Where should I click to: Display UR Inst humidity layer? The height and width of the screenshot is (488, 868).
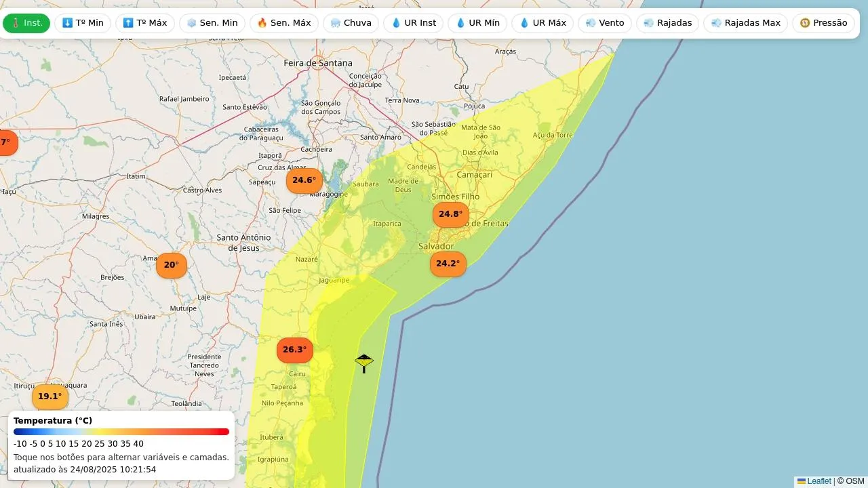[413, 23]
